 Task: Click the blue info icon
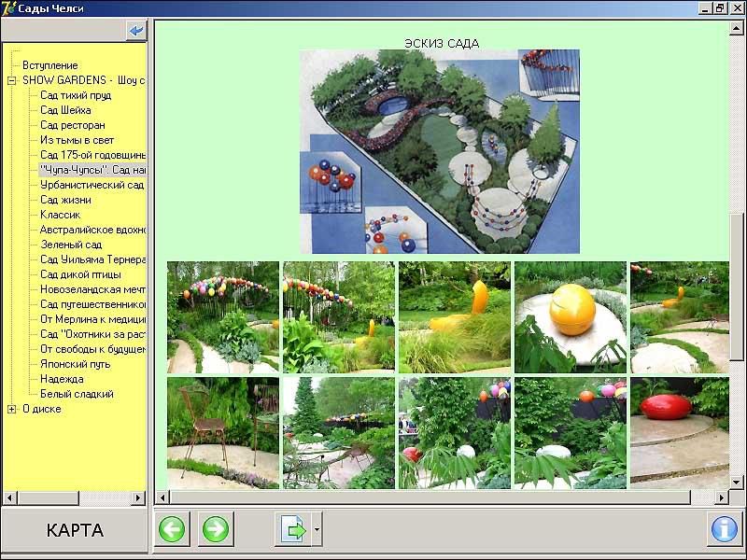pyautogui.click(x=724, y=529)
